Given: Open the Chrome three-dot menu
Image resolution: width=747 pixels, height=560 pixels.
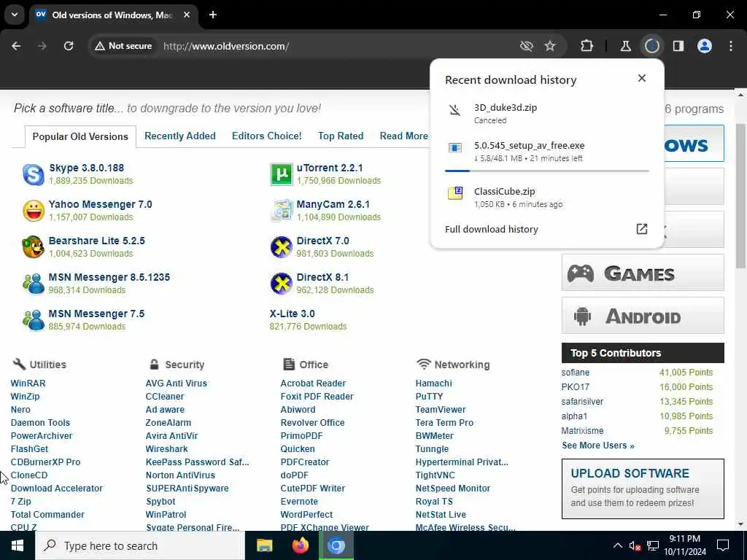Looking at the screenshot, I should click(731, 46).
